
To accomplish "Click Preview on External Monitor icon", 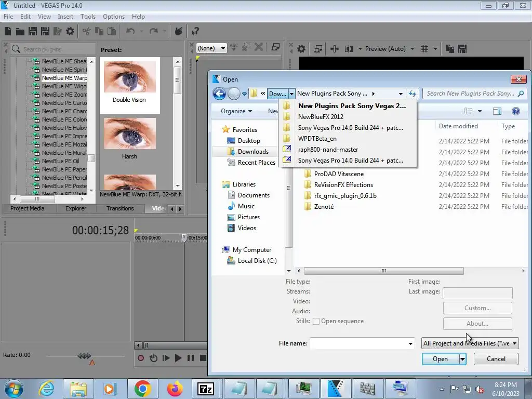I will pyautogui.click(x=318, y=49).
